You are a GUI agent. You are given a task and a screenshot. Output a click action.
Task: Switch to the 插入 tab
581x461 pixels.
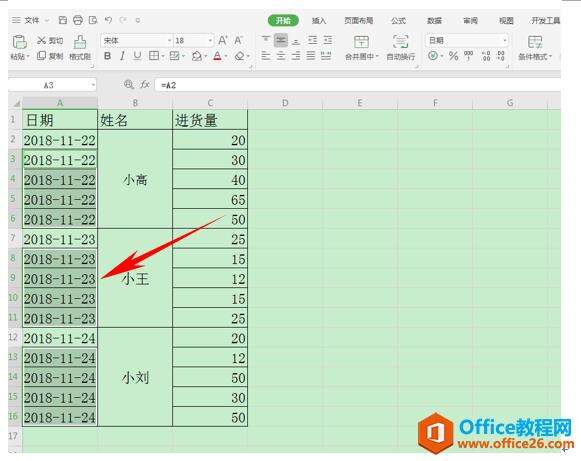pyautogui.click(x=319, y=20)
